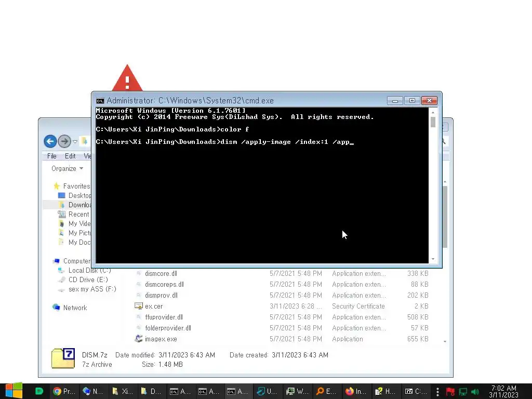The image size is (532, 399).
Task: Open the File menu in Explorer
Action: [x=52, y=156]
